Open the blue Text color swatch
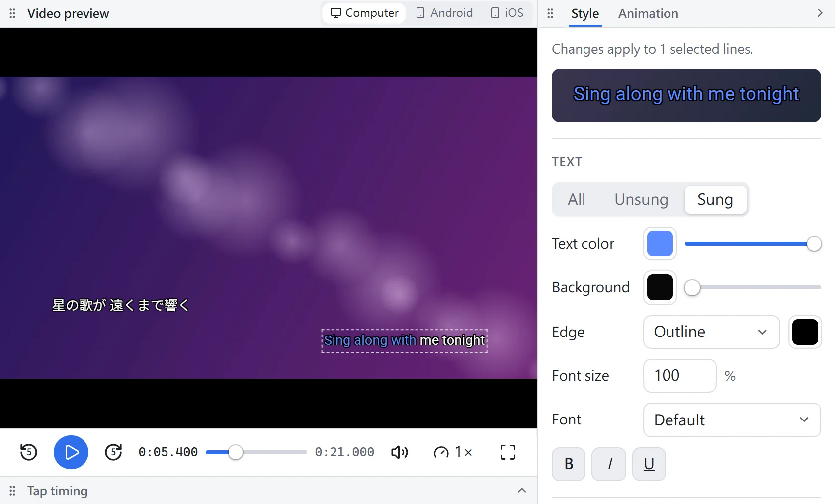 click(660, 244)
